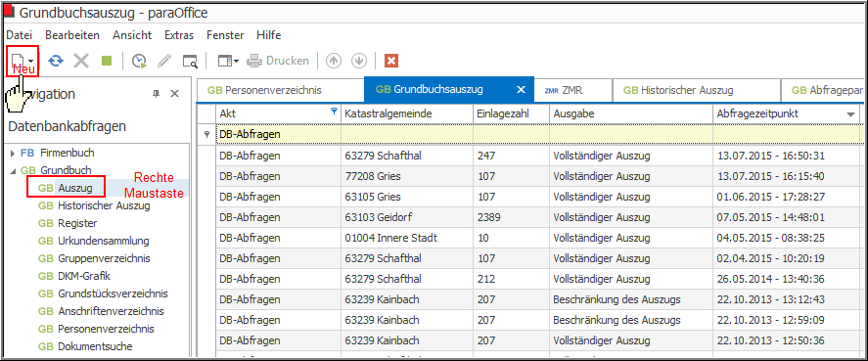The width and height of the screenshot is (868, 361).
Task: Click the circled up arrow icon
Action: coord(334,61)
